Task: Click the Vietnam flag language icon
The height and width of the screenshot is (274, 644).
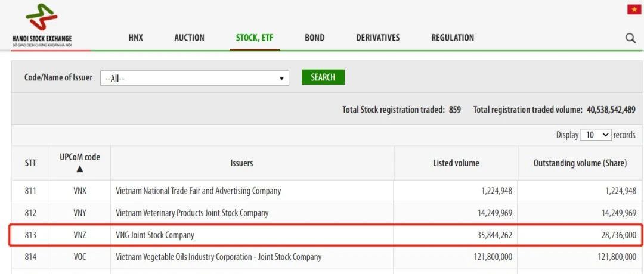Action: [634, 9]
